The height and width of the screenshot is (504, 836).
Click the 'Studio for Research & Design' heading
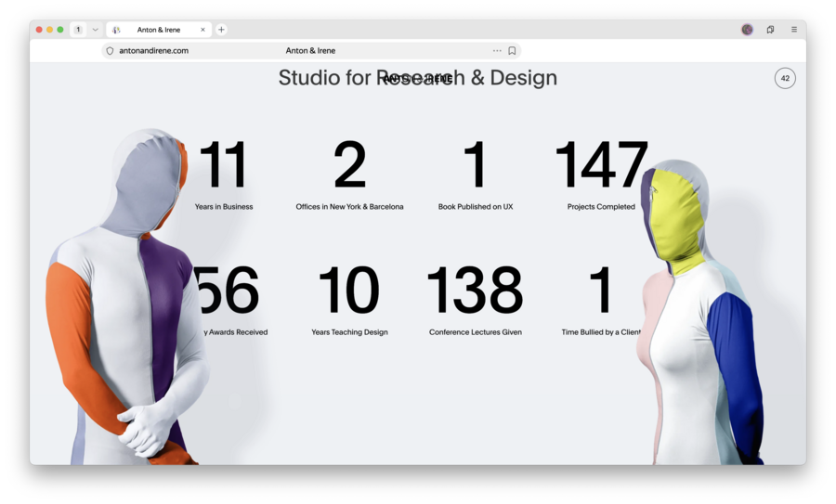(418, 78)
